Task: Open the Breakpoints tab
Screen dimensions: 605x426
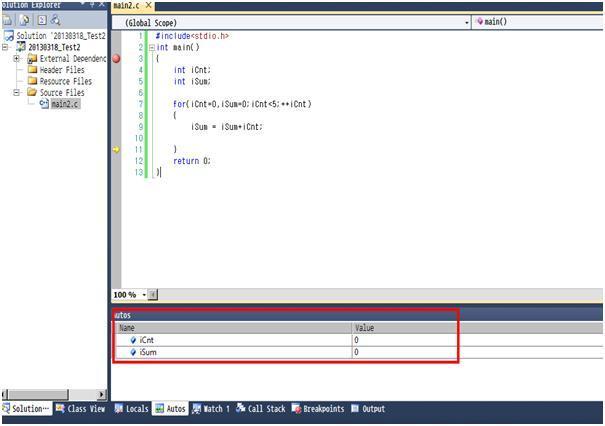Action: click(318, 409)
